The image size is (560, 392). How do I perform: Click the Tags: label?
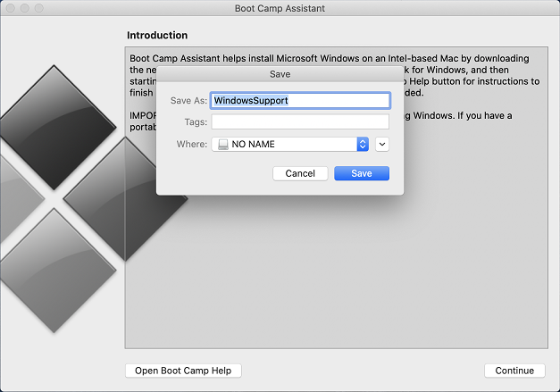[x=196, y=122]
